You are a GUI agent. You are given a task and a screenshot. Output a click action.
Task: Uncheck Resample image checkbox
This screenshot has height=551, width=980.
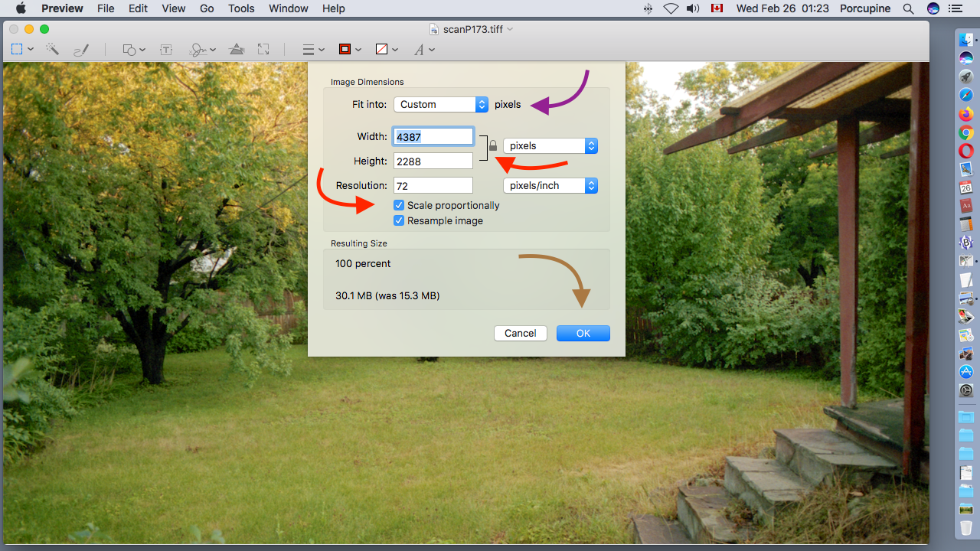[399, 220]
